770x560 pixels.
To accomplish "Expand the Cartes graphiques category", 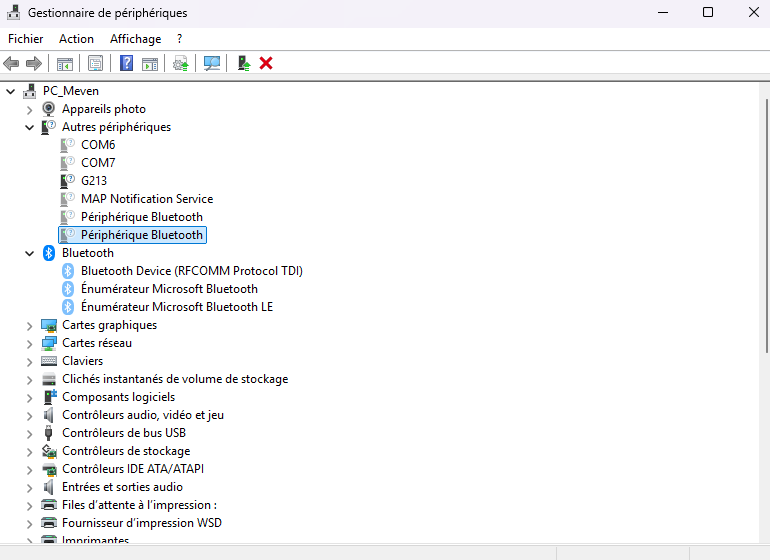I will [29, 326].
